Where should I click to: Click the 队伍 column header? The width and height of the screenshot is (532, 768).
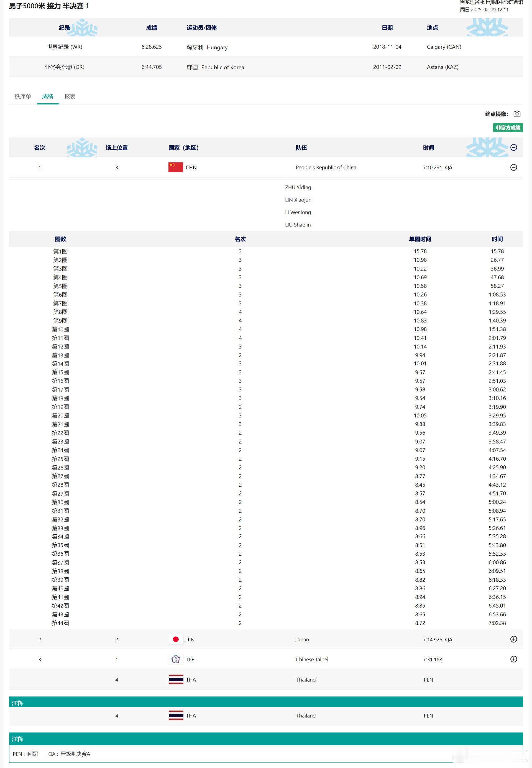click(301, 148)
